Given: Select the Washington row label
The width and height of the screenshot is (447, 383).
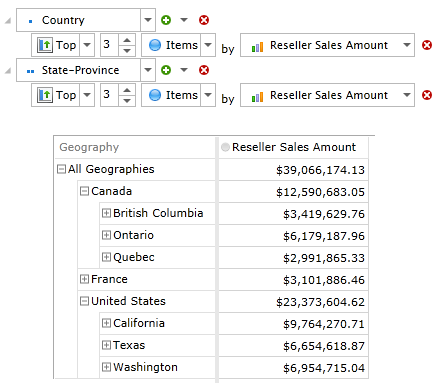Looking at the screenshot, I should 145,367.
